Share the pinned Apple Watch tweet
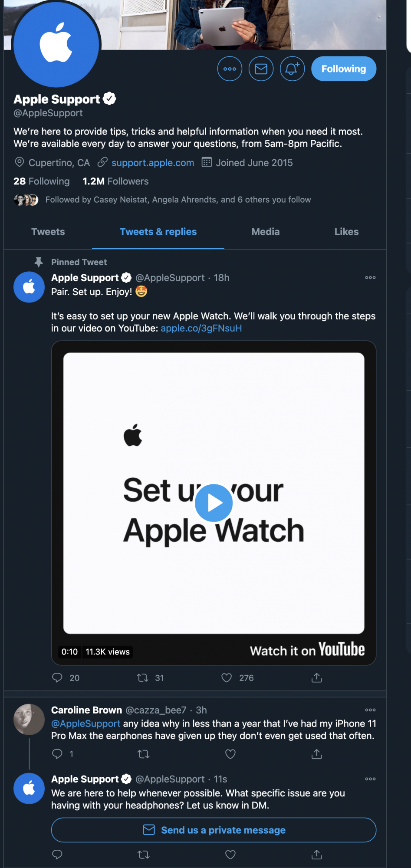 pos(317,677)
